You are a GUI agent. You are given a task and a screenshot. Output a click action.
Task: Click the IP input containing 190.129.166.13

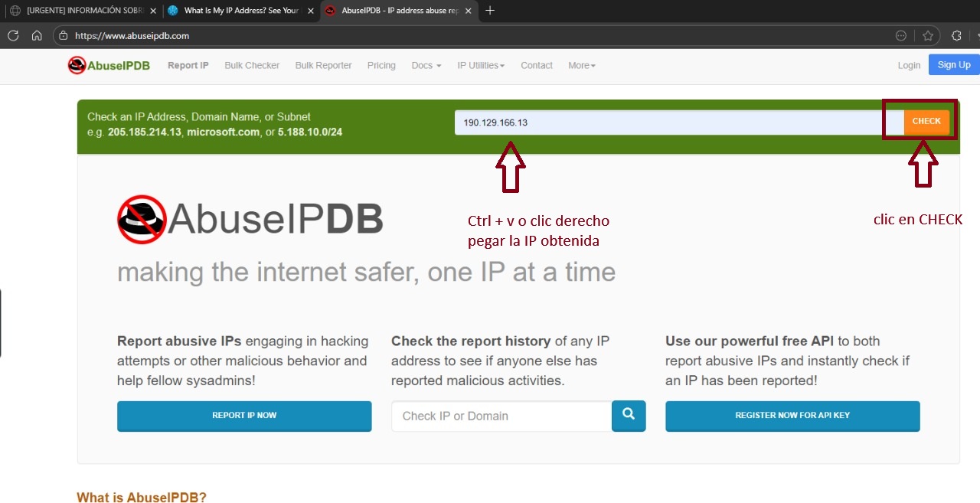[679, 122]
